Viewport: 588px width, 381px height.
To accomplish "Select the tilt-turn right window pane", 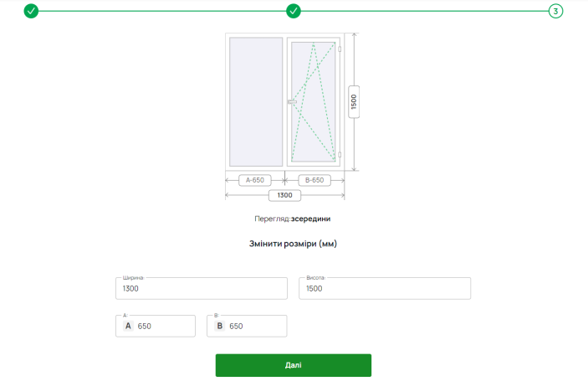I will [314, 101].
